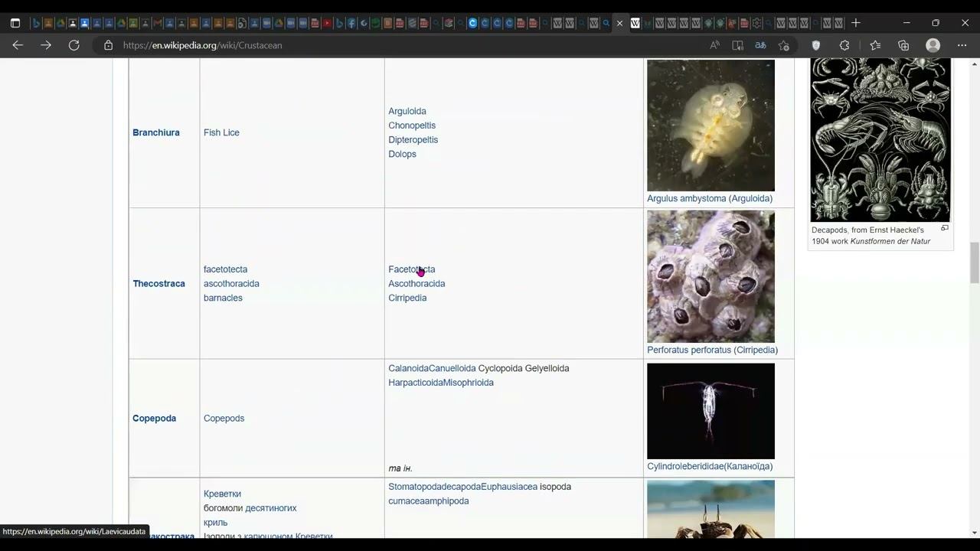The height and width of the screenshot is (551, 980).
Task: Start Read aloud from address bar
Action: [x=714, y=45]
